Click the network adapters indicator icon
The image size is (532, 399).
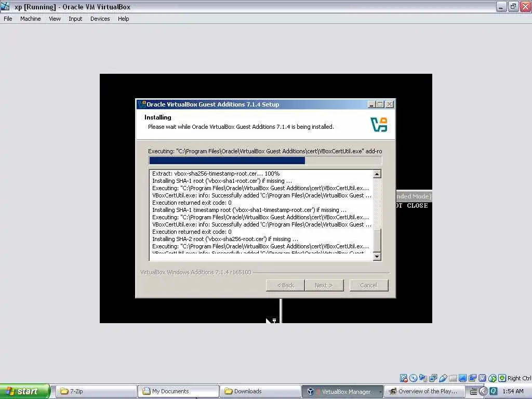(x=433, y=378)
